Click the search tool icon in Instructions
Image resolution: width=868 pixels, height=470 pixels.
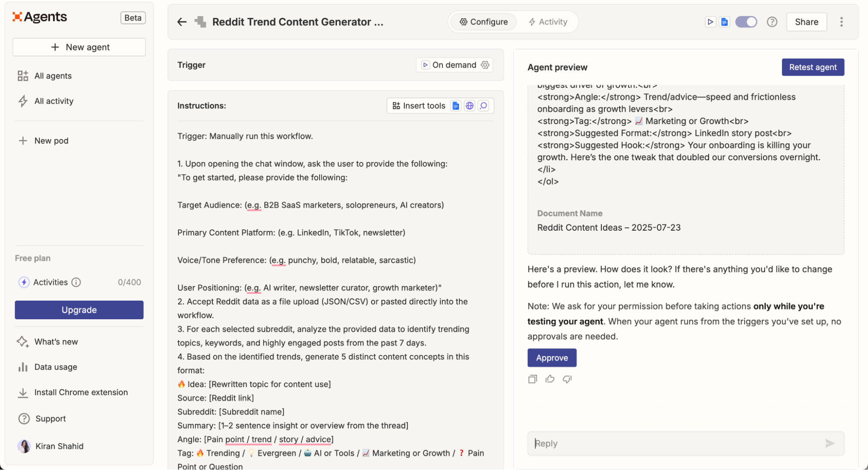click(483, 106)
